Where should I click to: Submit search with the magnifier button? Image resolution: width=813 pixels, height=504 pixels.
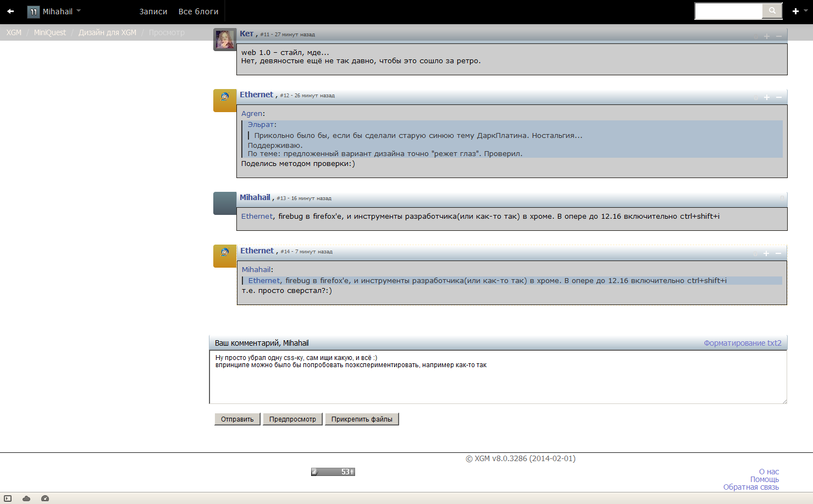(x=772, y=11)
